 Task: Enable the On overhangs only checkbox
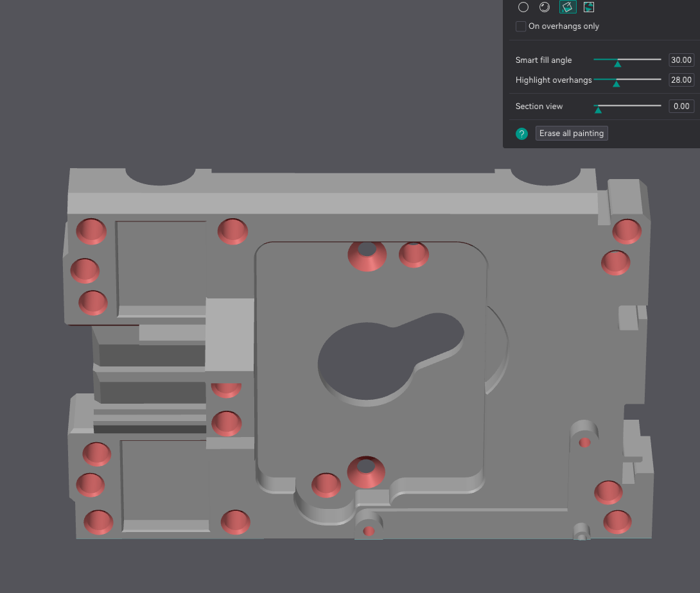pyautogui.click(x=521, y=26)
